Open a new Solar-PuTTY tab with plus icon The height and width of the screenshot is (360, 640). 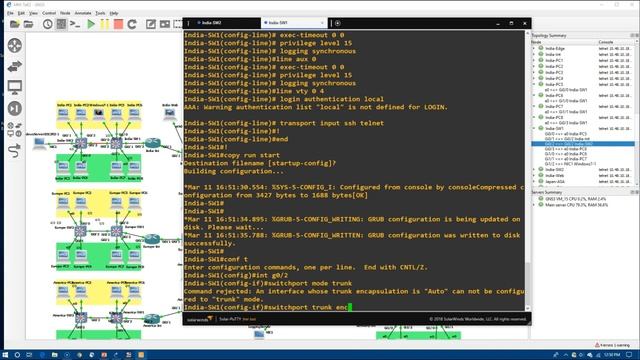[x=338, y=23]
